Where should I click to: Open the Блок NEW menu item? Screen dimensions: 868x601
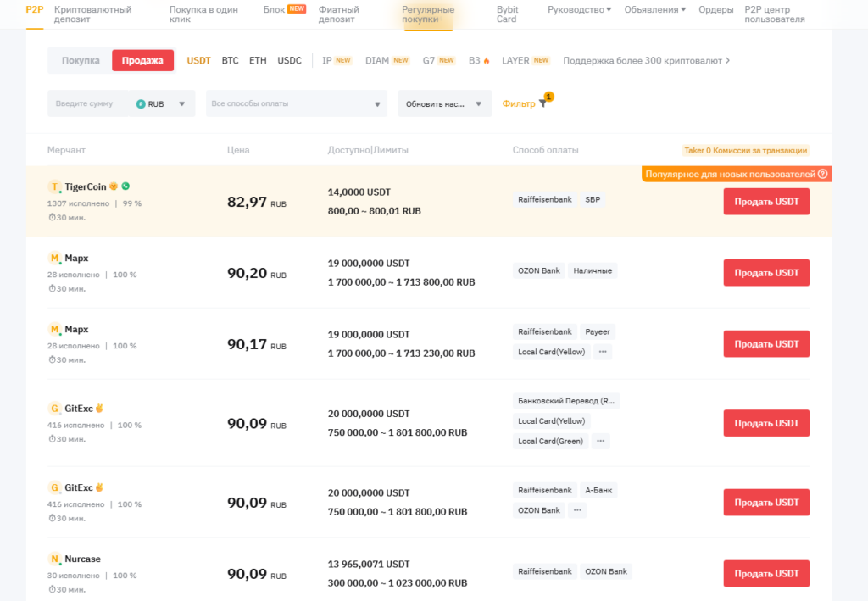coord(285,9)
